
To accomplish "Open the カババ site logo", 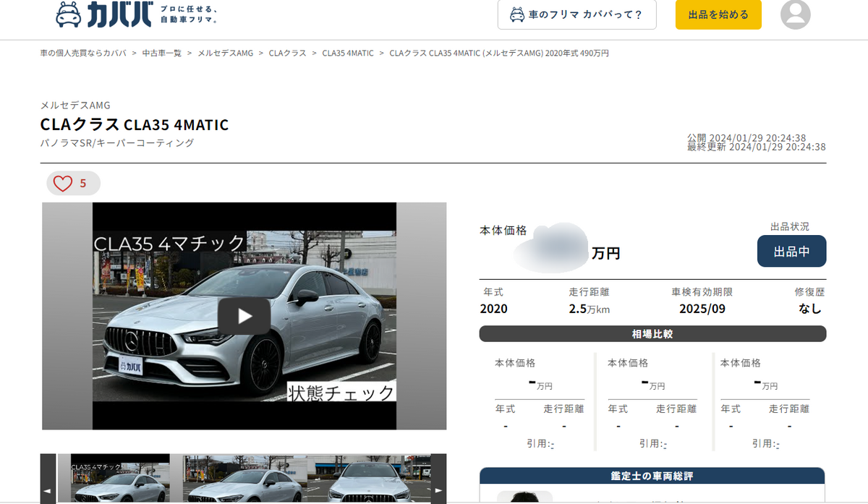I will click(x=137, y=14).
